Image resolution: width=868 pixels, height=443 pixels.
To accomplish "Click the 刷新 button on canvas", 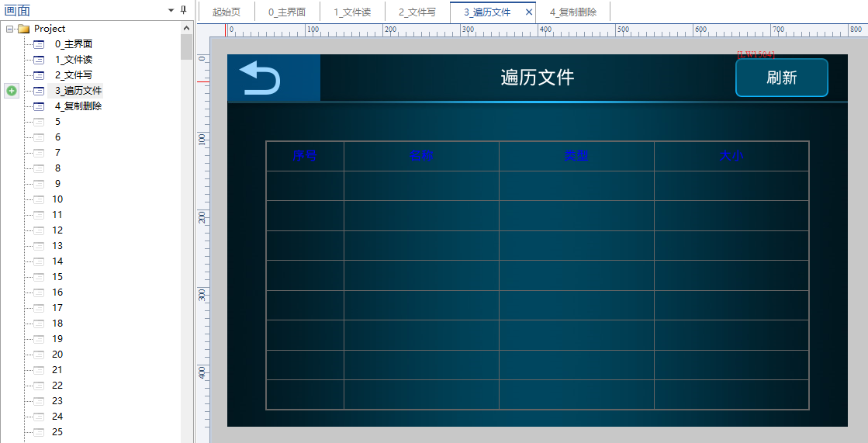I will pos(781,78).
